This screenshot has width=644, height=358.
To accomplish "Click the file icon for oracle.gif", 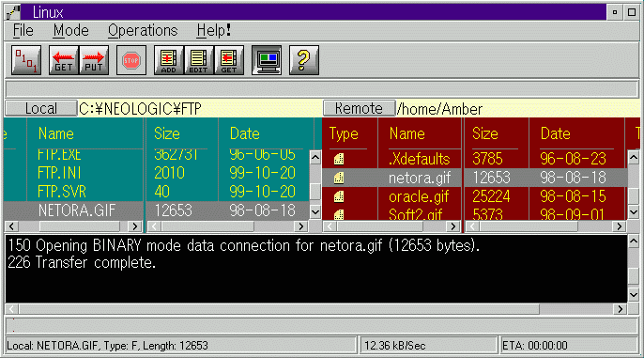I will point(339,196).
